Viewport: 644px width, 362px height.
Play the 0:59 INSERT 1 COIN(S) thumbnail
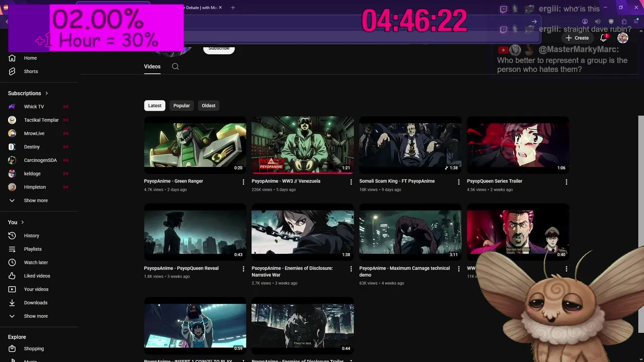point(195,325)
